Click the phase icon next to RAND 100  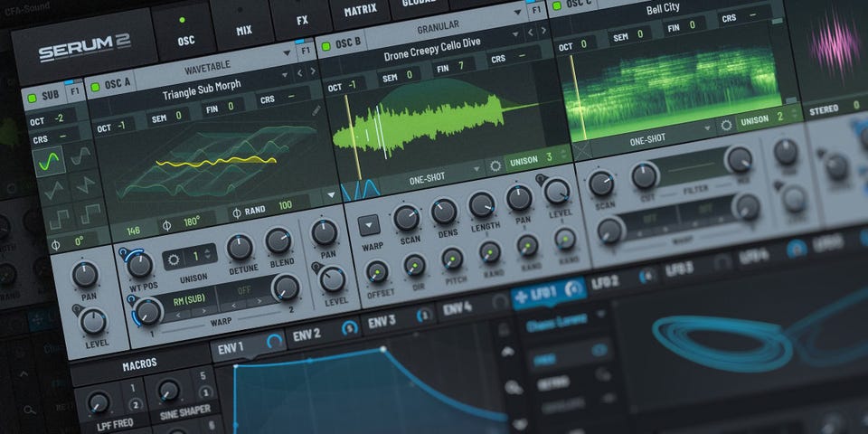pyautogui.click(x=237, y=212)
